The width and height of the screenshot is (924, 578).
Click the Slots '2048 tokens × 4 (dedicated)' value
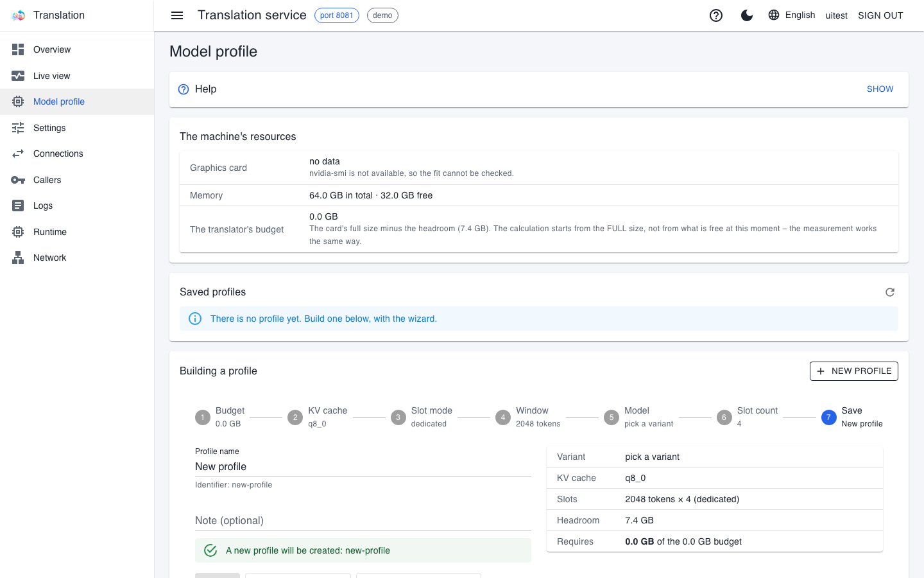click(682, 499)
